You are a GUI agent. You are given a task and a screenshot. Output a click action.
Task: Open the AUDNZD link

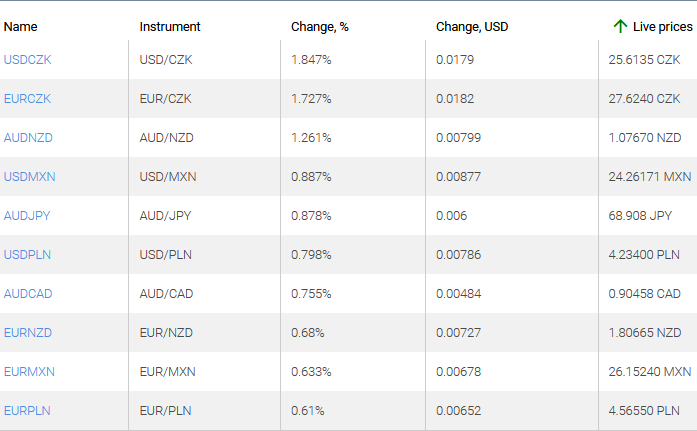pos(28,138)
